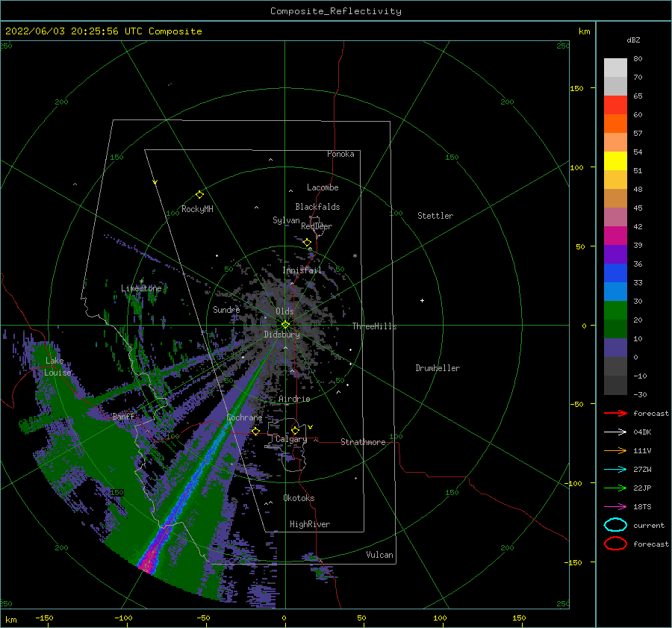Click the Blackfalds label

(x=317, y=207)
